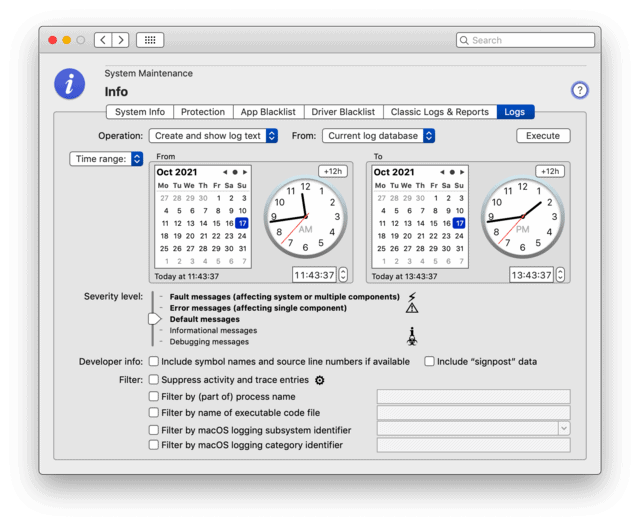
Task: Select October 17 in From calendar
Action: tap(242, 223)
